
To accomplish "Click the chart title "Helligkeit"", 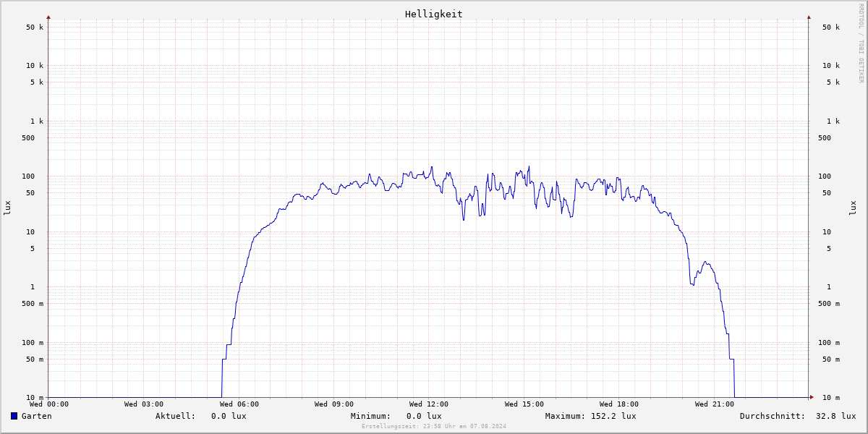I will click(434, 14).
